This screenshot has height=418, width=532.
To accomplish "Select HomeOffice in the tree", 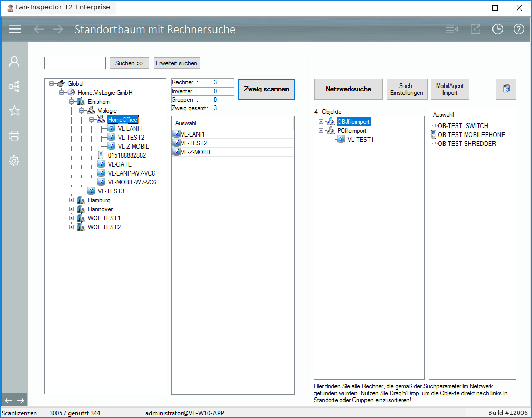I will (x=123, y=120).
